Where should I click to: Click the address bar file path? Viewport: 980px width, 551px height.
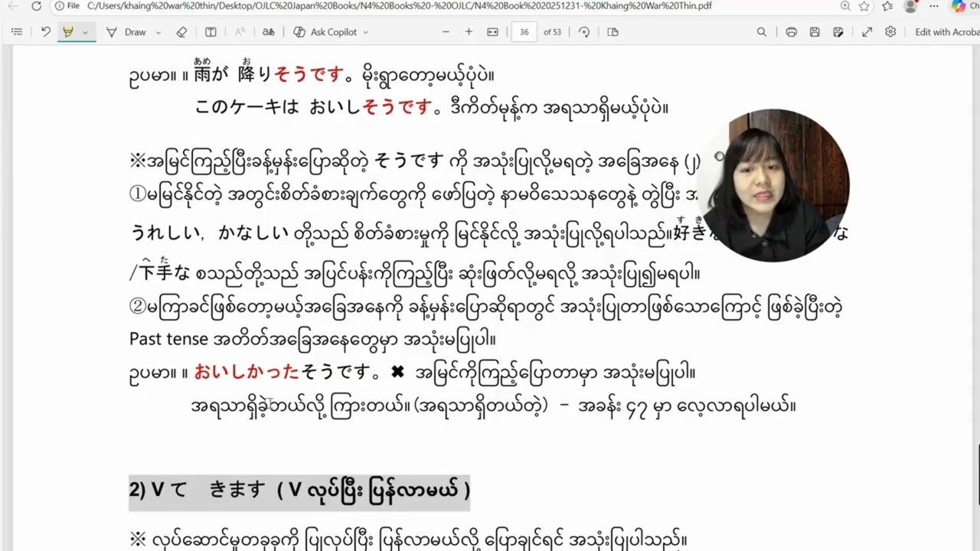pyautogui.click(x=399, y=6)
